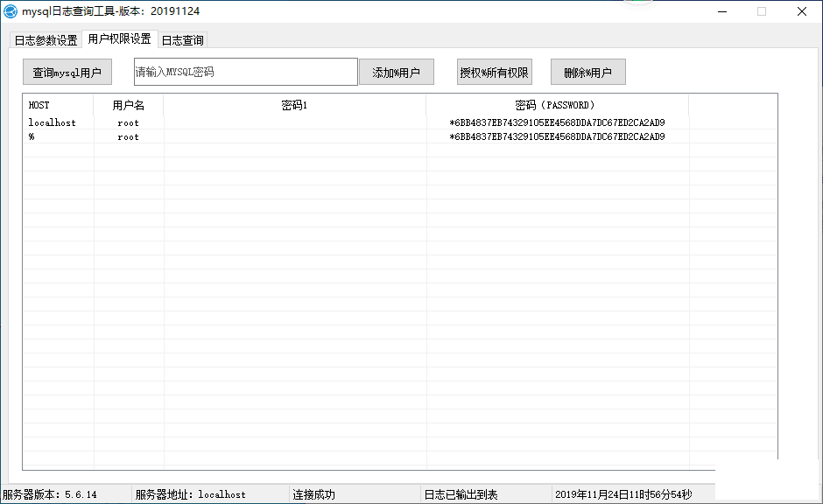This screenshot has width=823, height=504.
Task: Click root username in % row
Action: pyautogui.click(x=128, y=136)
